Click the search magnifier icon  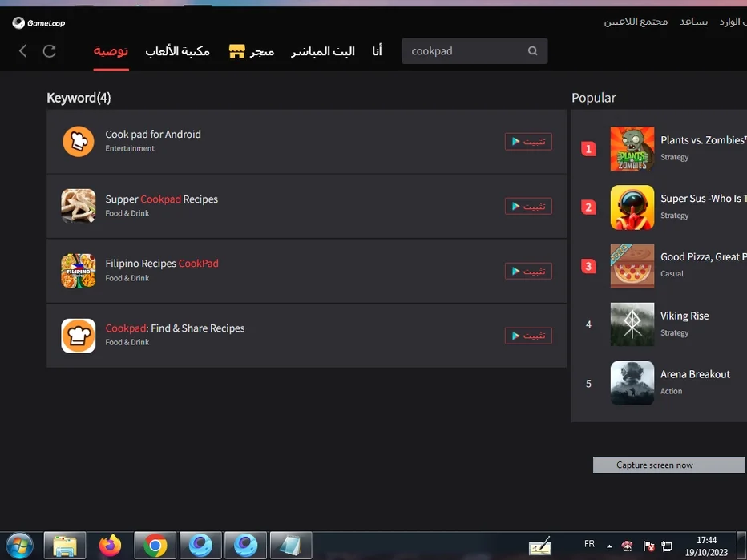[532, 51]
